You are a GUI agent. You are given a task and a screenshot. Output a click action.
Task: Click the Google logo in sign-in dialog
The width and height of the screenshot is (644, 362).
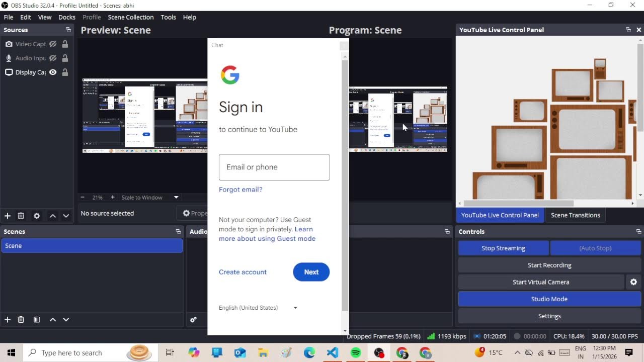pos(230,75)
